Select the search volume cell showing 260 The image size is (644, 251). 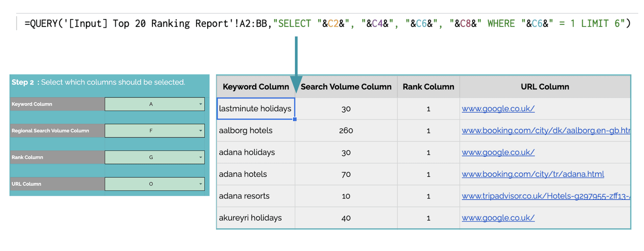346,131
